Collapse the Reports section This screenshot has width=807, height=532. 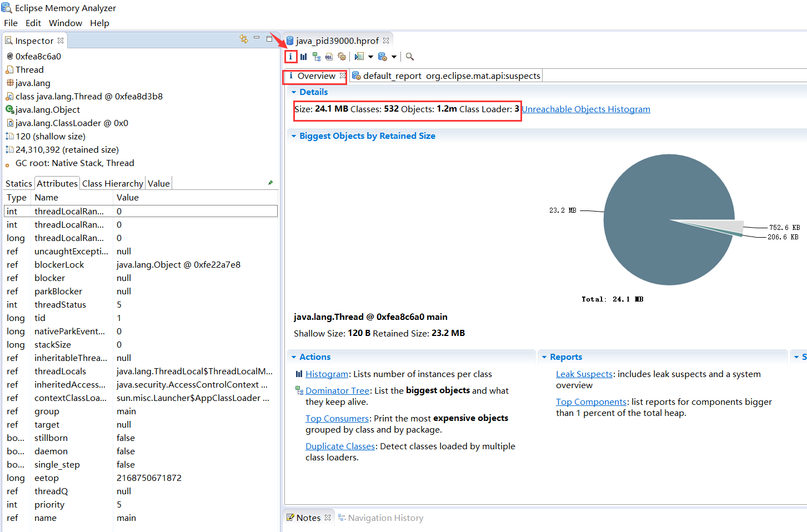[x=544, y=357]
